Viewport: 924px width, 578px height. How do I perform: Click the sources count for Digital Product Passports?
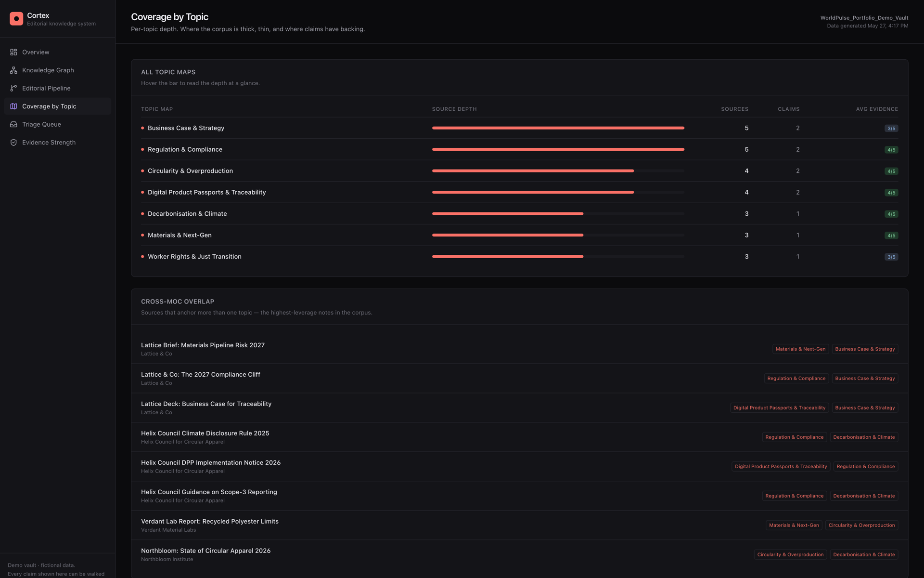(746, 192)
